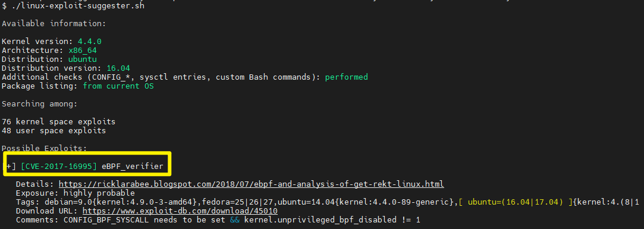Click the '76 kernel space exploits' line
The width and height of the screenshot is (644, 229).
59,122
